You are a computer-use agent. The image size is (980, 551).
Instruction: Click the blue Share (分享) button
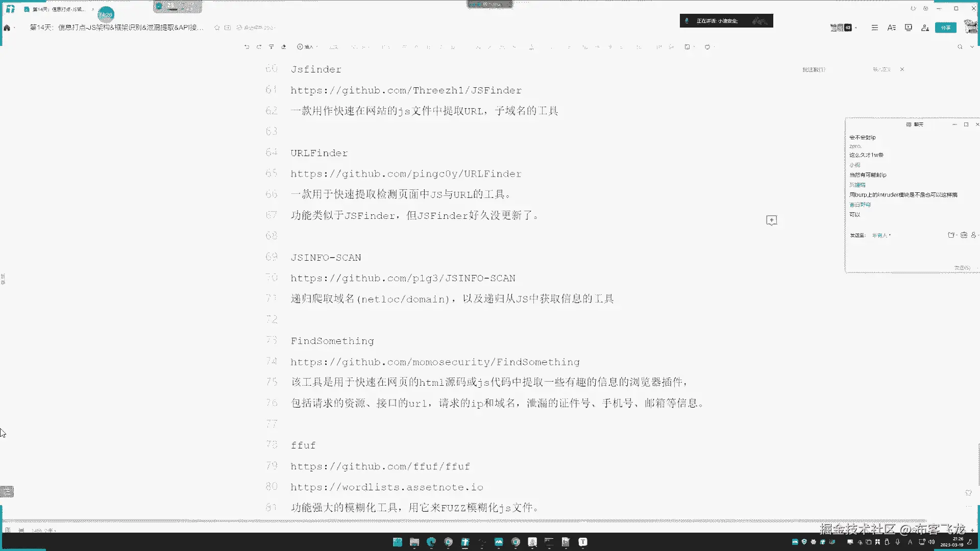[x=945, y=28]
